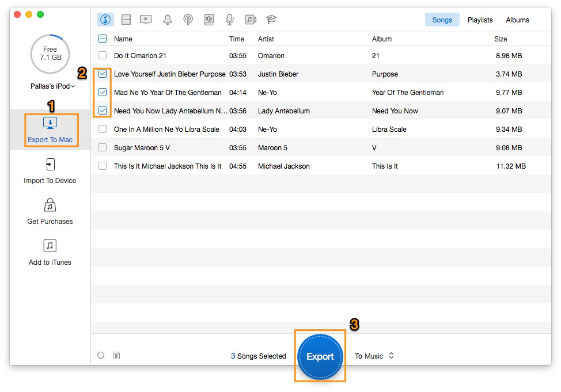
Task: Click the 'Purpose' album cell
Action: coord(385,74)
